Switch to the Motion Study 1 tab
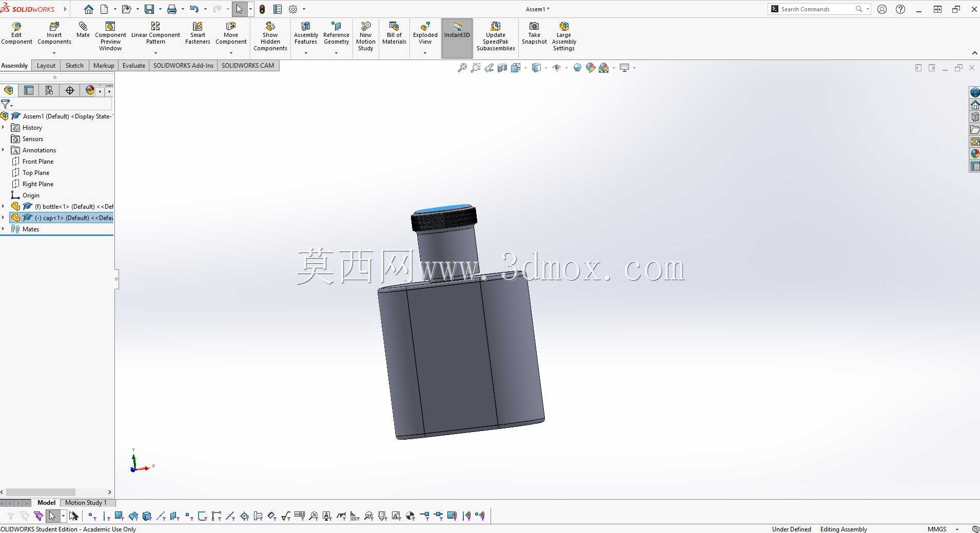This screenshot has width=980, height=533. tap(86, 503)
